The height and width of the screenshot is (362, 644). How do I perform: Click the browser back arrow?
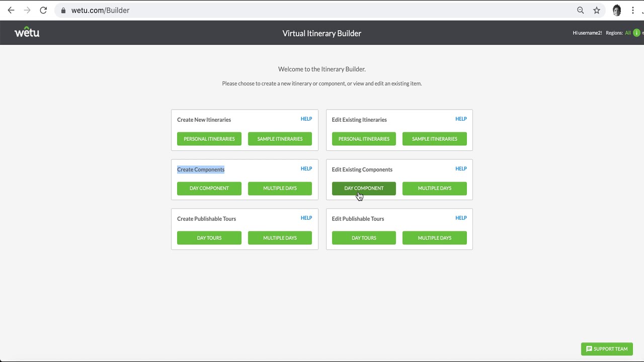click(x=11, y=10)
